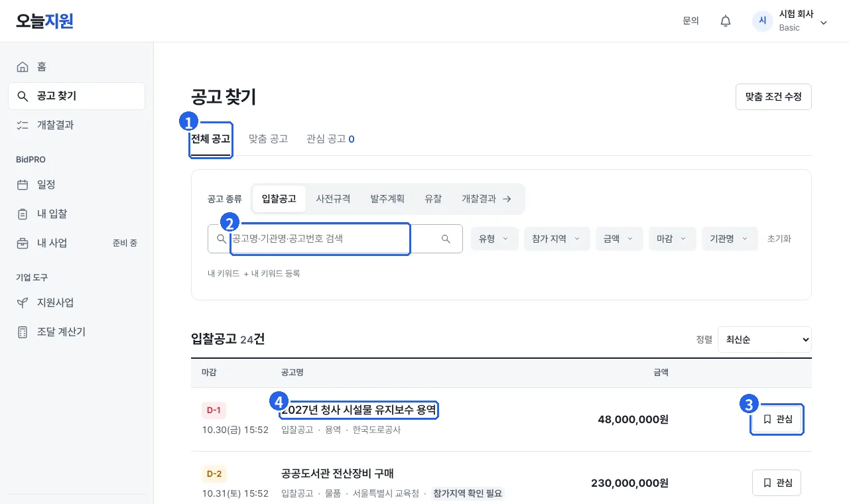
Task: Select the 개찰결과 → notice type
Action: point(487,199)
